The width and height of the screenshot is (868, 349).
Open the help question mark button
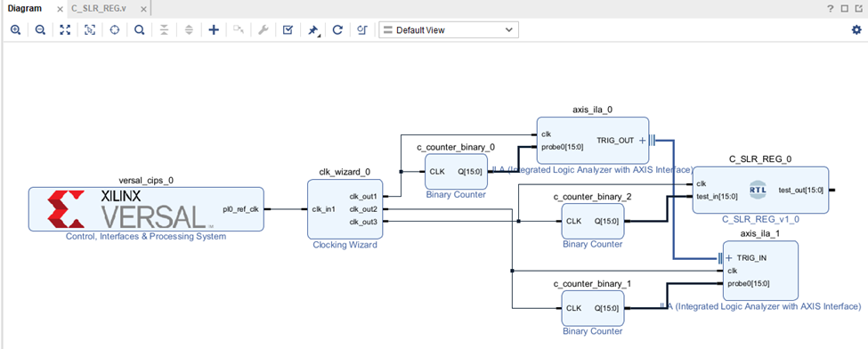pos(831,8)
